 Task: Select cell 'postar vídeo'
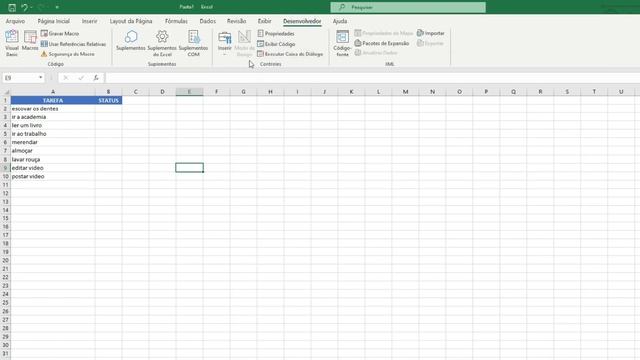pyautogui.click(x=53, y=176)
